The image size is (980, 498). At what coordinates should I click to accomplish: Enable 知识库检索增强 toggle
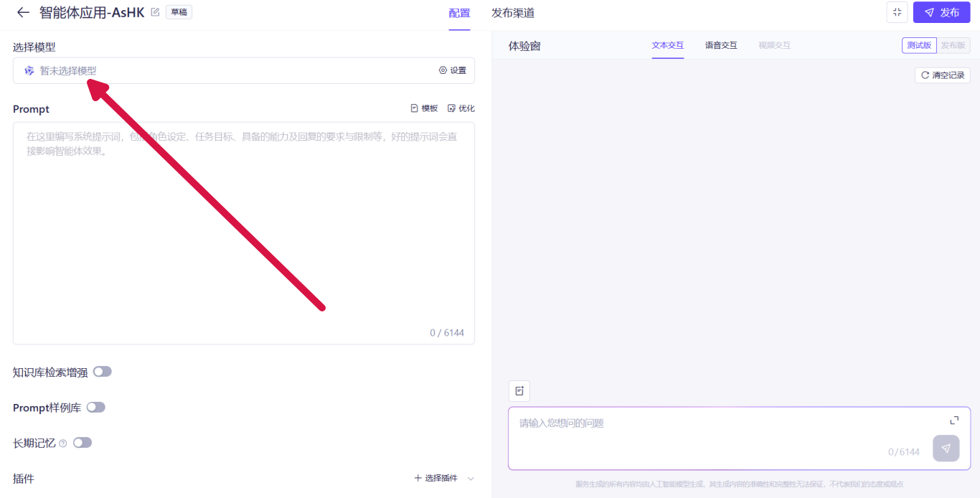click(x=103, y=372)
